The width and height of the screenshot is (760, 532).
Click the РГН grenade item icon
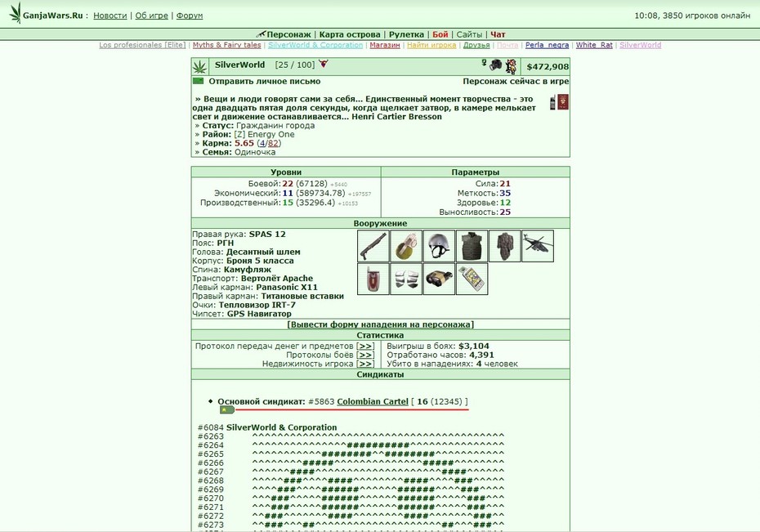[x=406, y=246]
